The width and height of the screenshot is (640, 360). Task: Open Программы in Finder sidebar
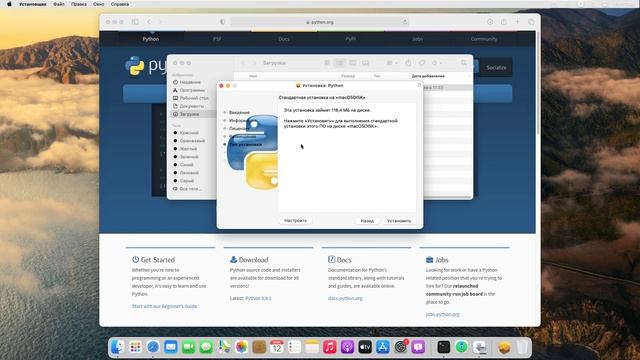(x=192, y=90)
